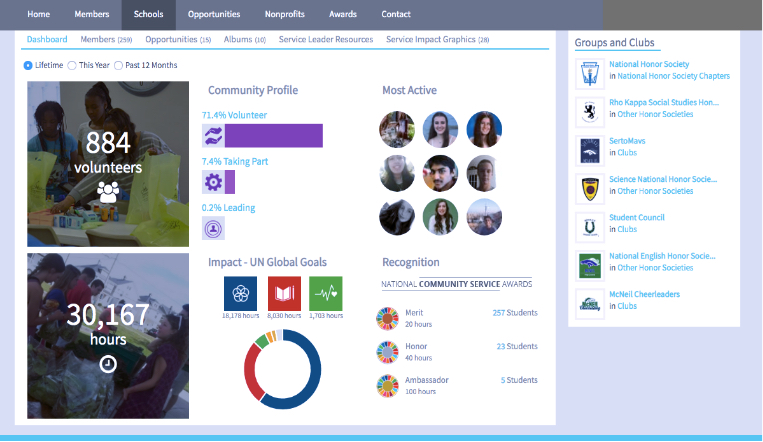Open the Schools navigation item
This screenshot has height=442, width=763.
(x=148, y=15)
